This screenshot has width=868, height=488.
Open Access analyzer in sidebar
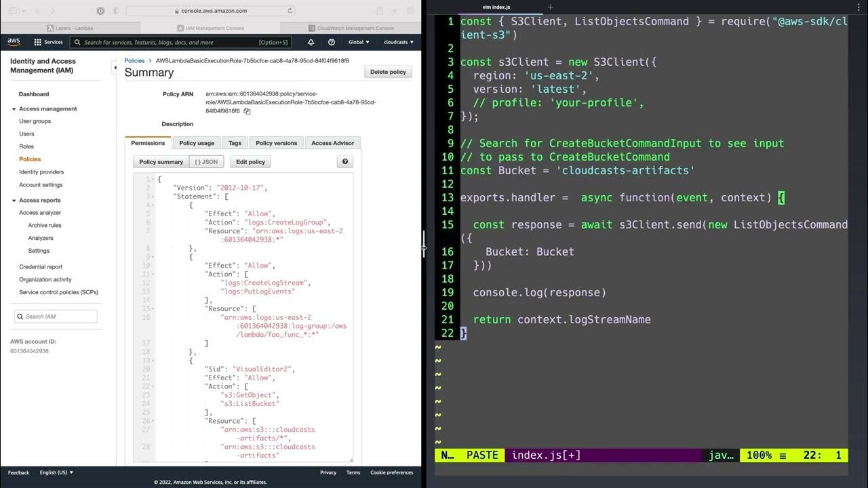[x=40, y=213]
